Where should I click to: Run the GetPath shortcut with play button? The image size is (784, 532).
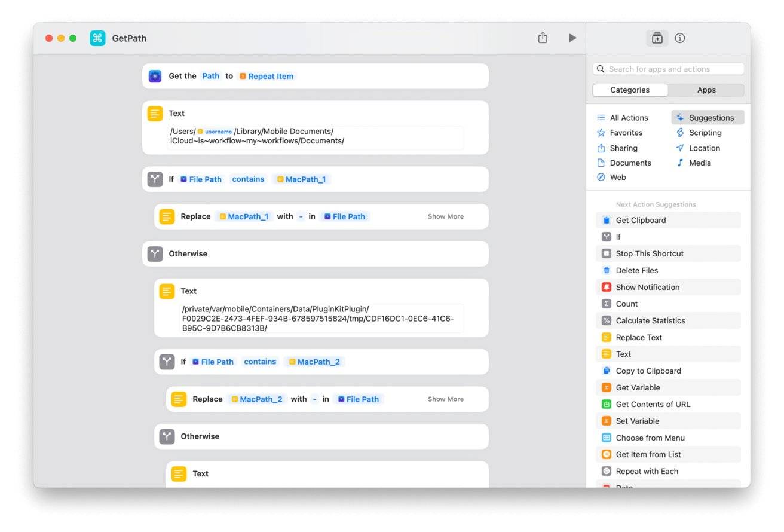tap(572, 38)
